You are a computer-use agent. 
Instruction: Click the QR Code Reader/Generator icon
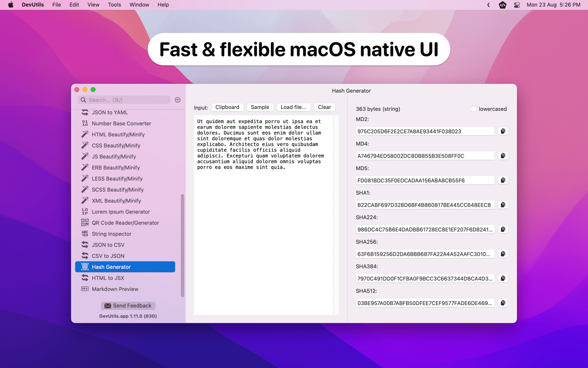[x=85, y=223]
